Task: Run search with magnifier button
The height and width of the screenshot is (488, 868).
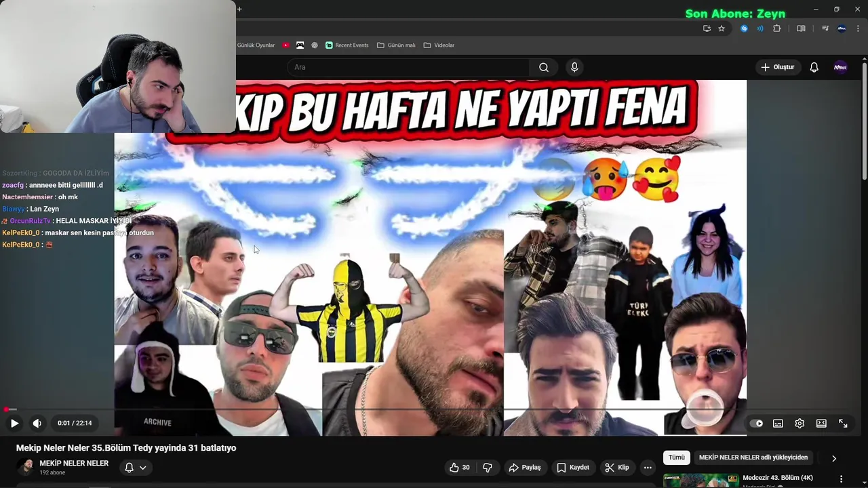Action: 544,67
